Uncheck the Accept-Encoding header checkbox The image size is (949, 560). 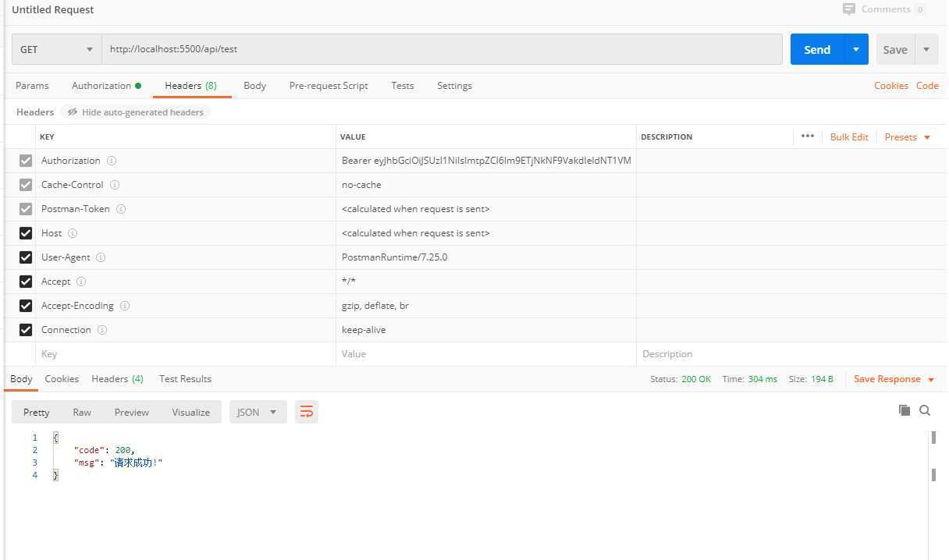(26, 306)
